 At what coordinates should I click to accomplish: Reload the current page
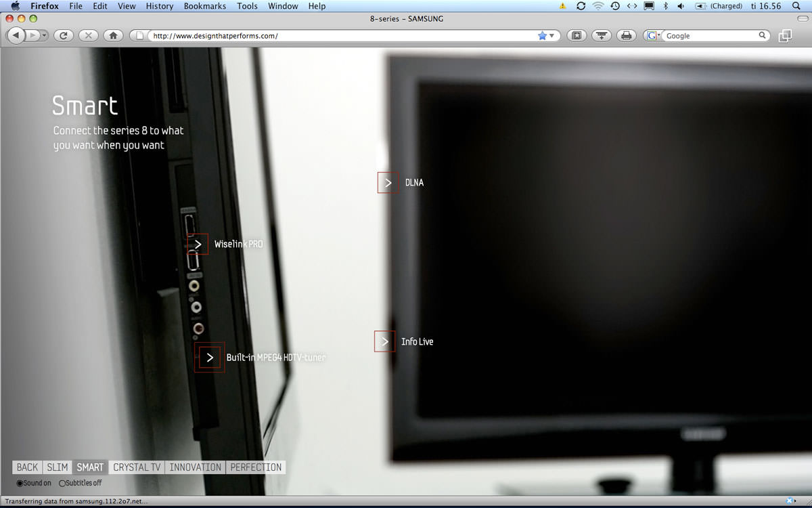tap(63, 35)
